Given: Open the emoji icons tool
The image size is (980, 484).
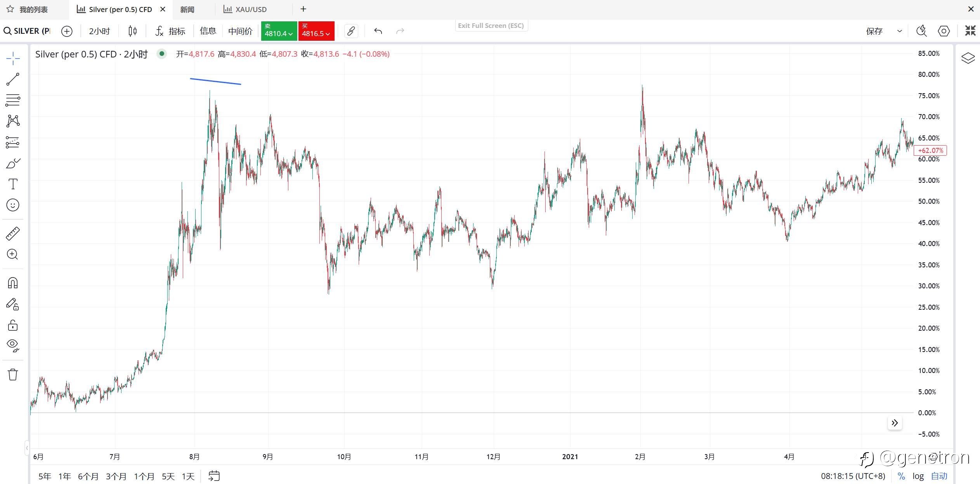Looking at the screenshot, I should [13, 205].
